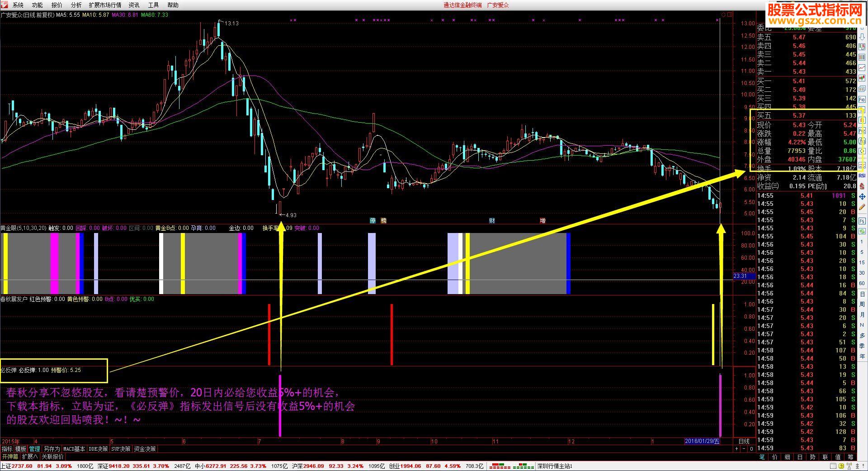Click the stacked-arrows status bar icon
868x471 pixels.
click(x=857, y=466)
